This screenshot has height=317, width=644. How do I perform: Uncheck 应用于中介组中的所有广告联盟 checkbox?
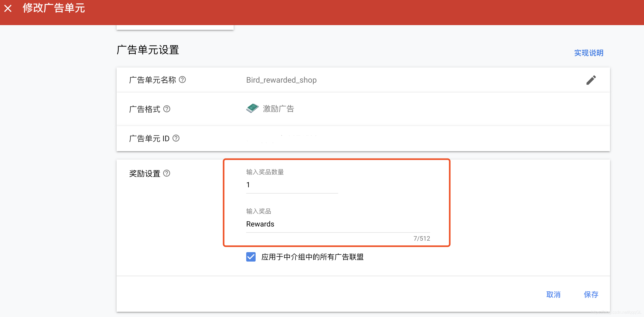tap(251, 257)
